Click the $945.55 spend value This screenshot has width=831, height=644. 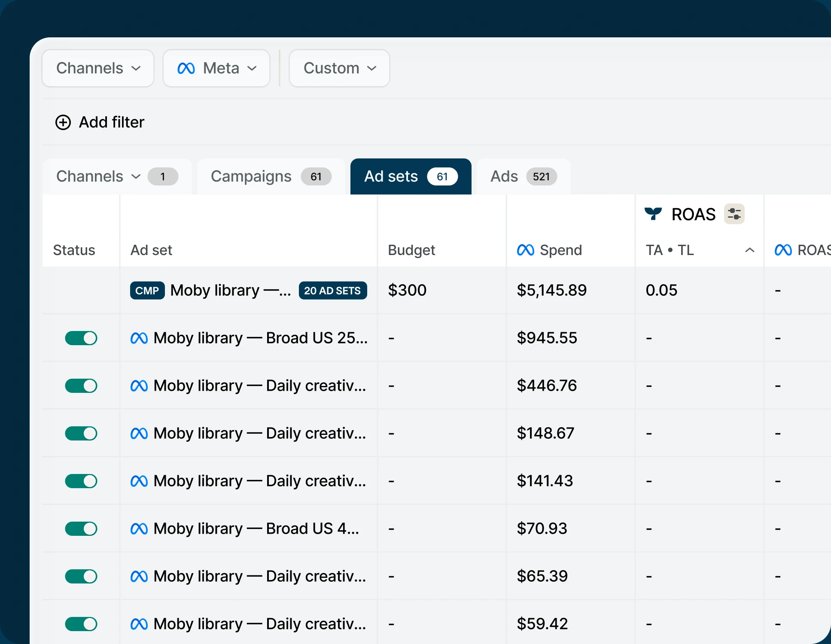click(547, 338)
